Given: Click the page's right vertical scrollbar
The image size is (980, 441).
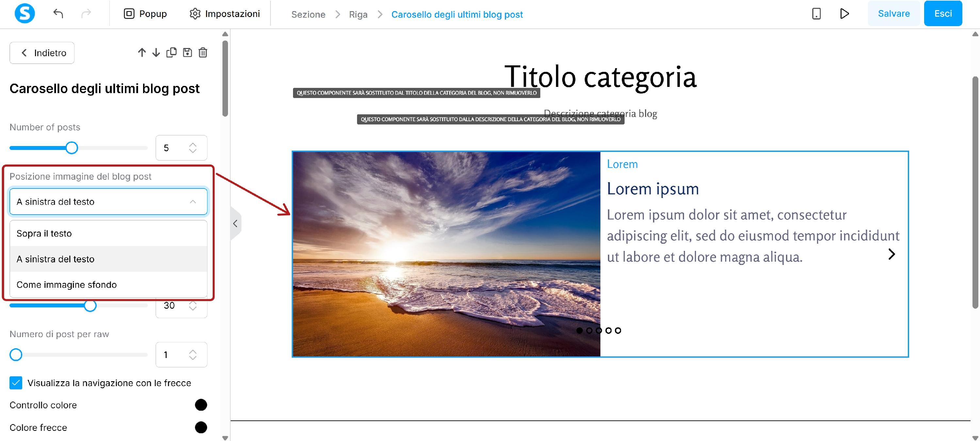Looking at the screenshot, I should 975,192.
